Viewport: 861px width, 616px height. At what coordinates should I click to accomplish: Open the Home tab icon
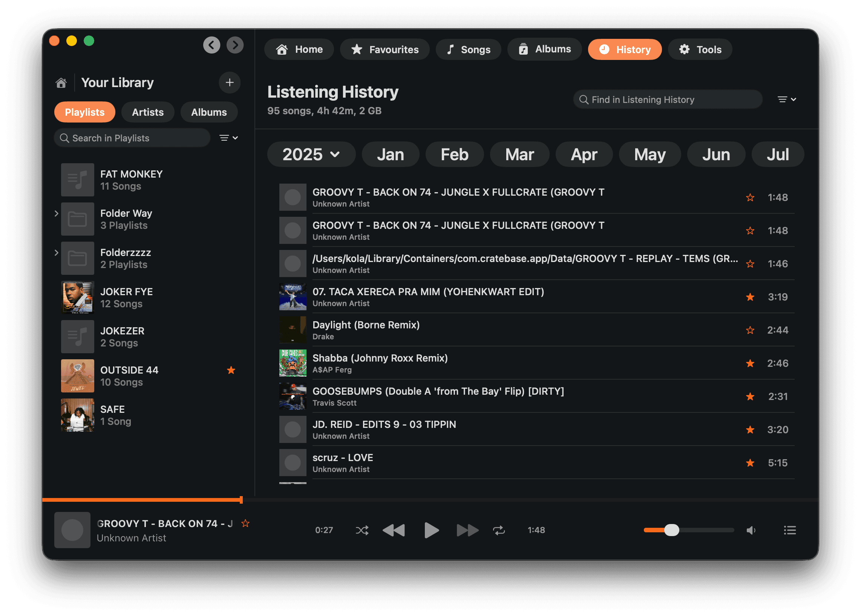tap(281, 49)
